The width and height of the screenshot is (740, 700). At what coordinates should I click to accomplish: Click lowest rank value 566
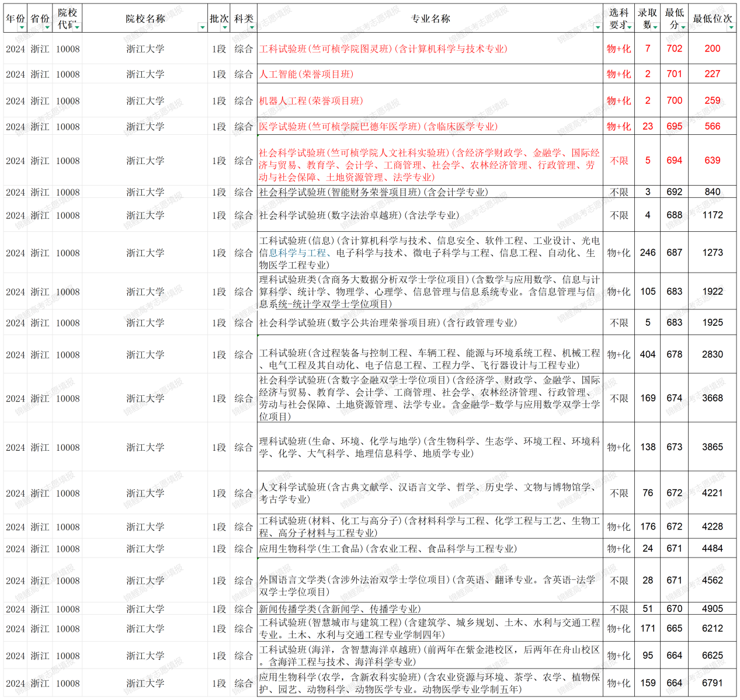point(713,127)
